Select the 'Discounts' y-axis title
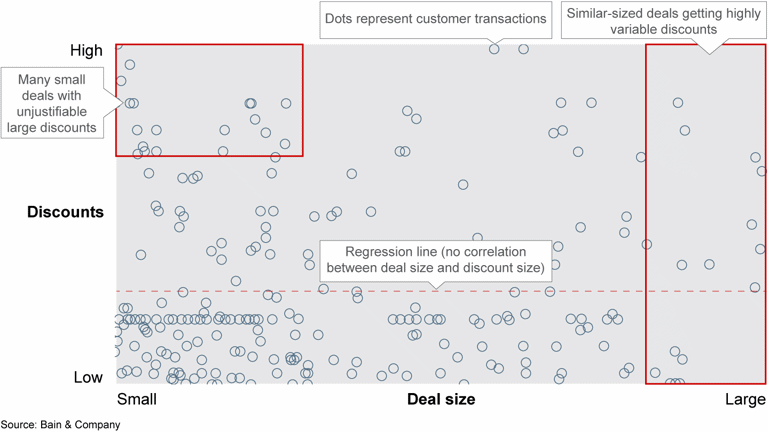Image resolution: width=768 pixels, height=432 pixels. coord(65,212)
